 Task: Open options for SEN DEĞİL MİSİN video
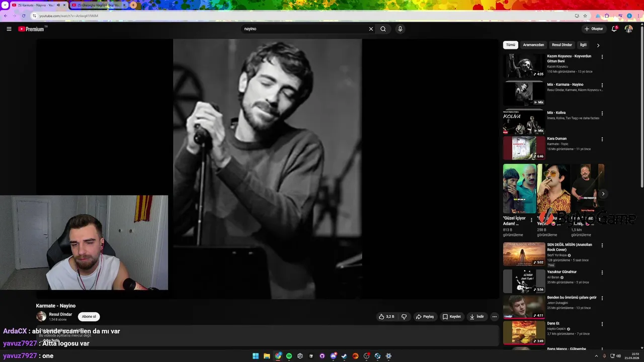(x=602, y=245)
